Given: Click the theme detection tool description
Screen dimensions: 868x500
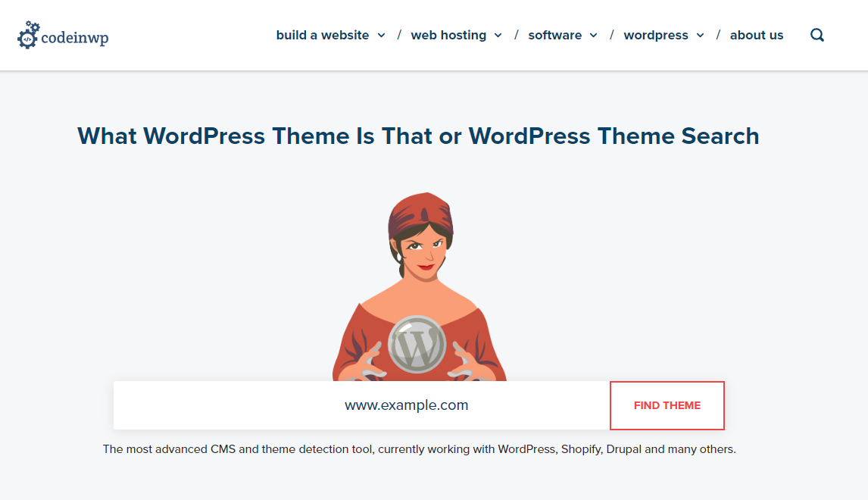Looking at the screenshot, I should point(419,449).
